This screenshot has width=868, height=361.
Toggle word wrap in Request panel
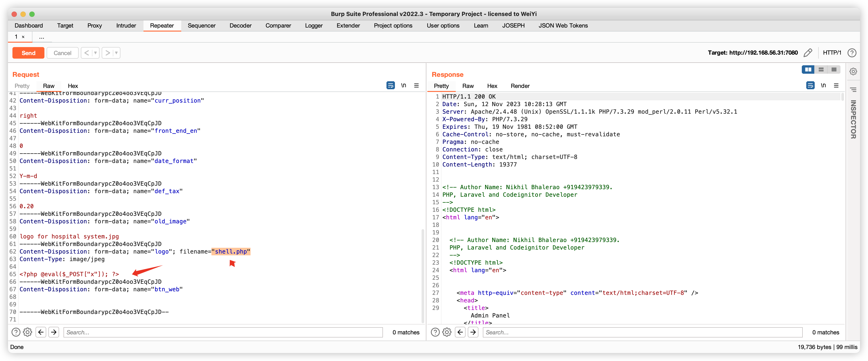point(390,85)
